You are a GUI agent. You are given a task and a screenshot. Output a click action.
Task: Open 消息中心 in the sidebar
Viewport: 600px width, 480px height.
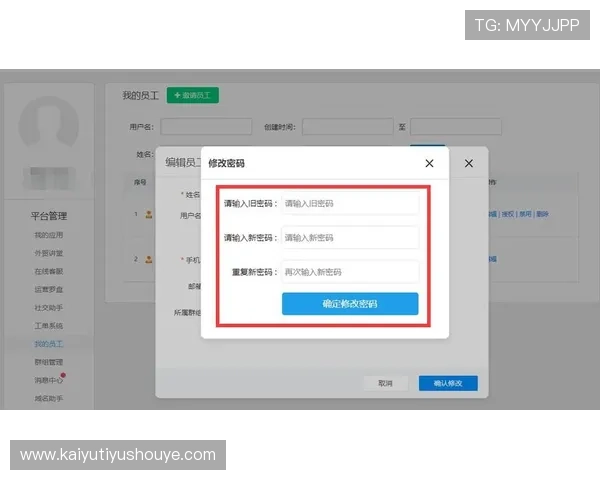pos(49,380)
